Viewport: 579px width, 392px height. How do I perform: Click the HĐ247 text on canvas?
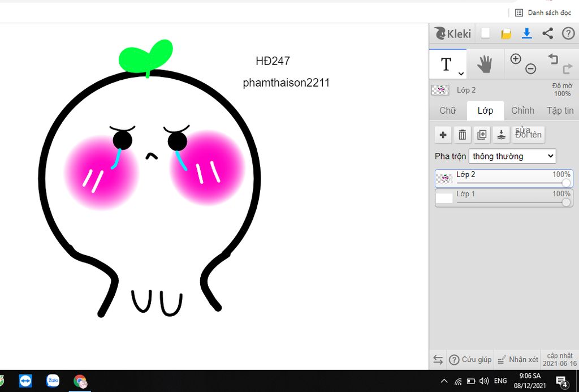[273, 61]
